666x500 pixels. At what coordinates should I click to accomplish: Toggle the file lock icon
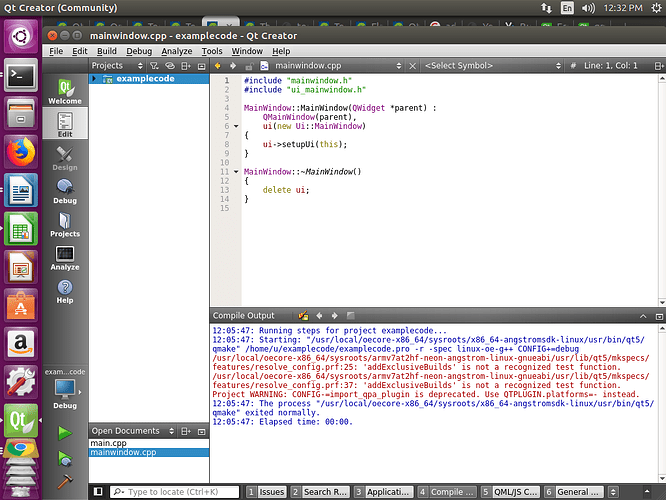click(249, 66)
